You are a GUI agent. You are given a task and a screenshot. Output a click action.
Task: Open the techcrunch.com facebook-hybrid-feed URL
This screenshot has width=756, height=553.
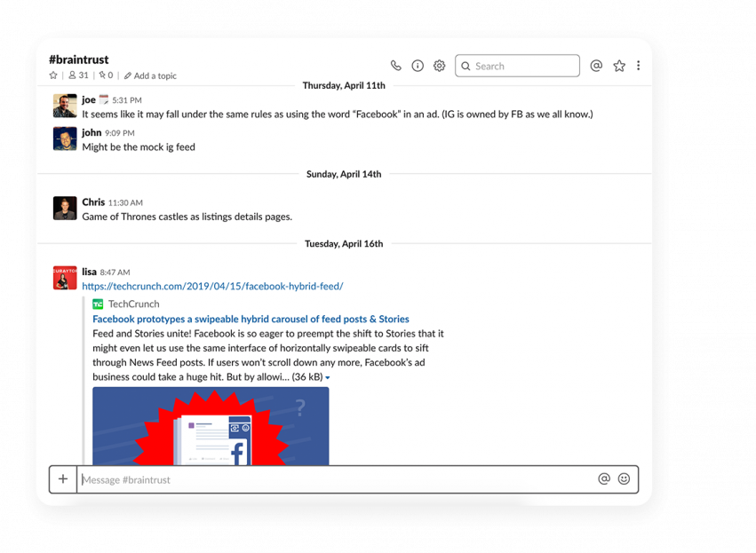[x=212, y=286]
